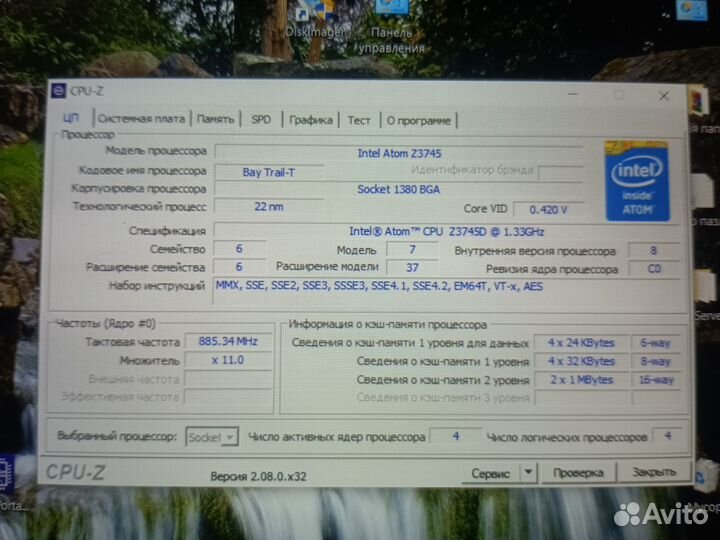
Task: Go to the SPD tab
Action: click(x=261, y=120)
